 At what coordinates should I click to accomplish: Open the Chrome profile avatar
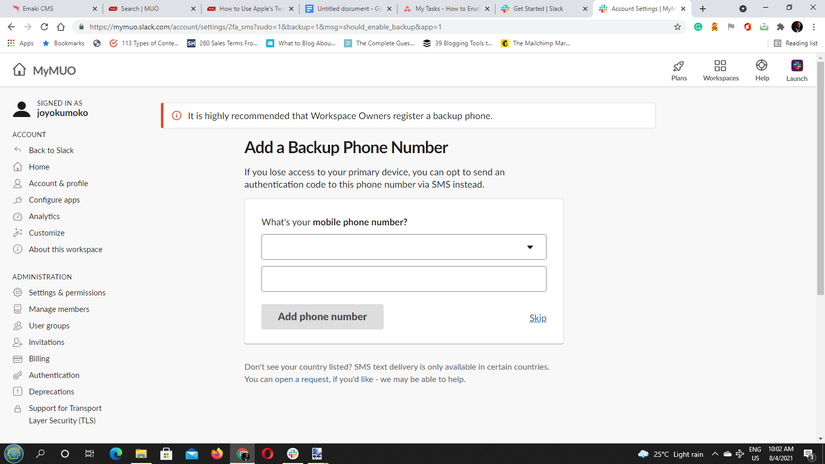point(797,27)
